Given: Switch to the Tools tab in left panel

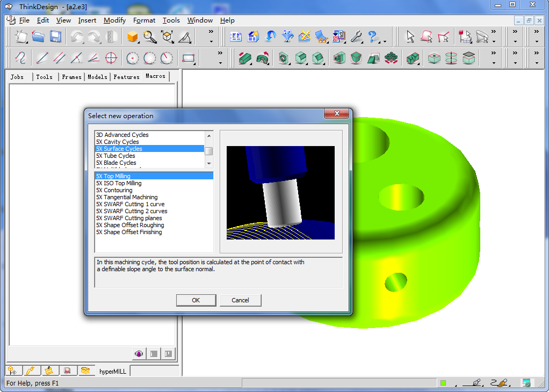Looking at the screenshot, I should [x=45, y=77].
